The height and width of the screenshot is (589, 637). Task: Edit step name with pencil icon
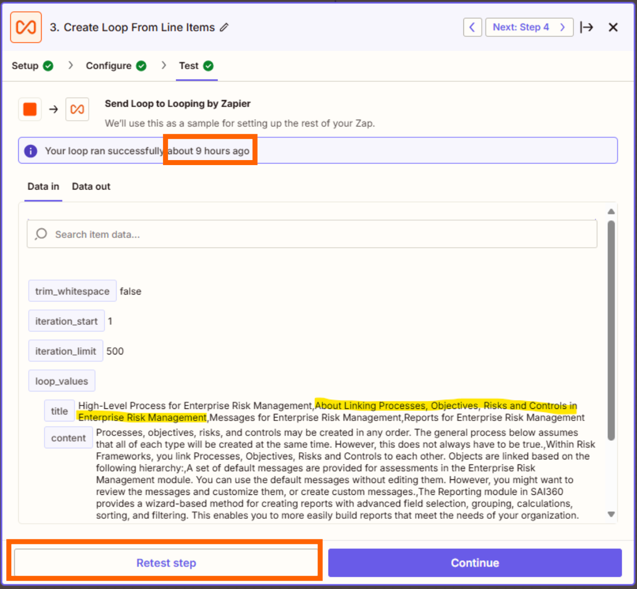pyautogui.click(x=224, y=27)
